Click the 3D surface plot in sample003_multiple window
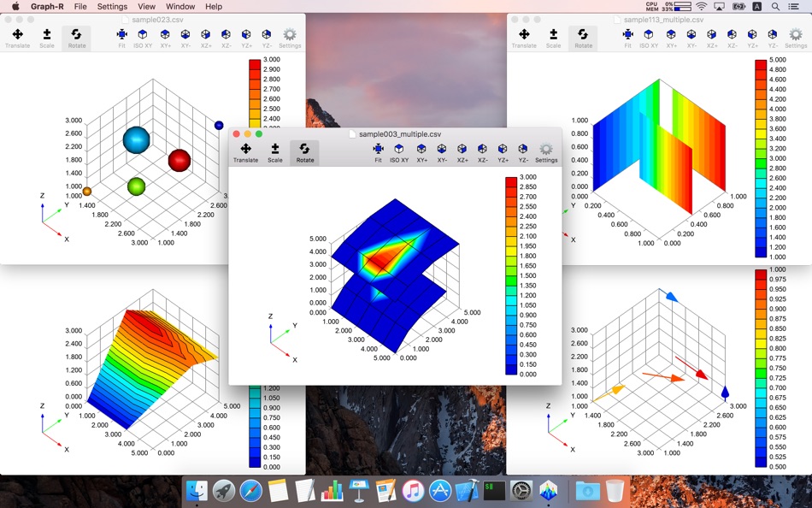The image size is (812, 508). pos(395,275)
